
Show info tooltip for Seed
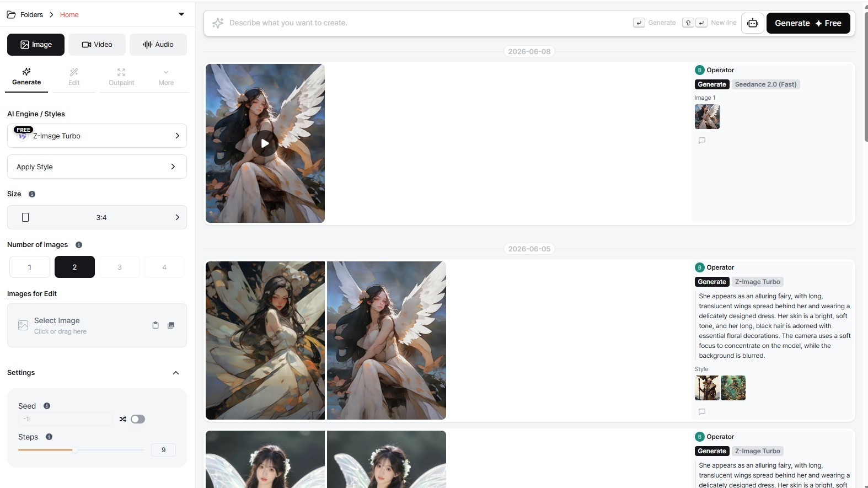tap(47, 406)
